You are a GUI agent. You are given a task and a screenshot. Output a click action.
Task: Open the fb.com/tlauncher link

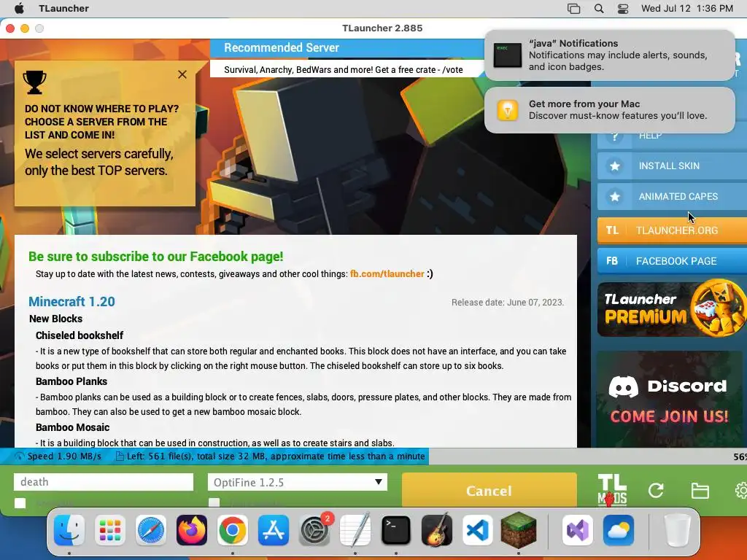coord(387,274)
